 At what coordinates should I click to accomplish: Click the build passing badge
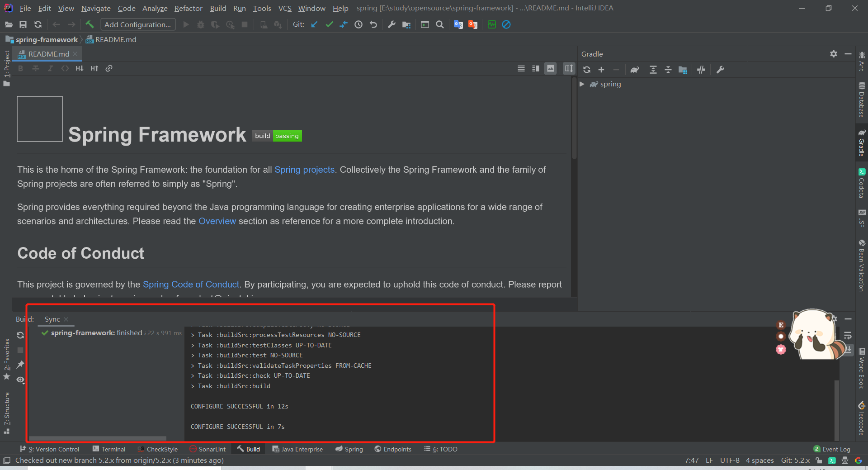277,136
